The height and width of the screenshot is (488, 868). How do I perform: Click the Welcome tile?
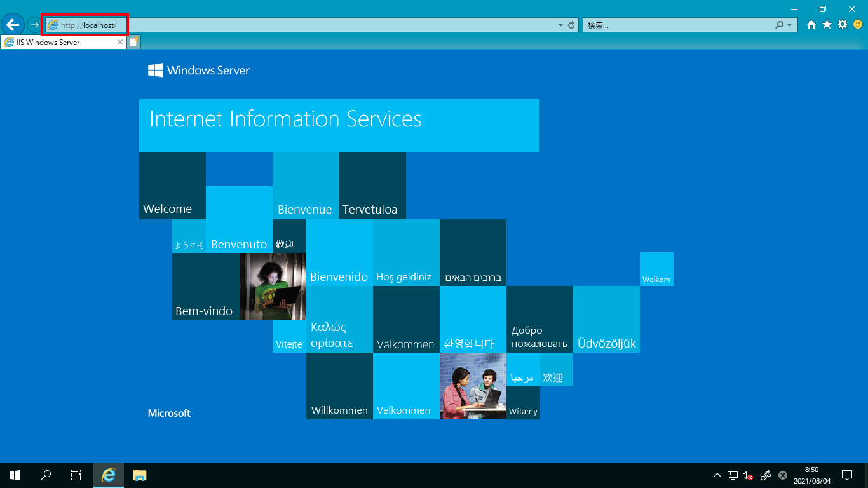(x=172, y=186)
